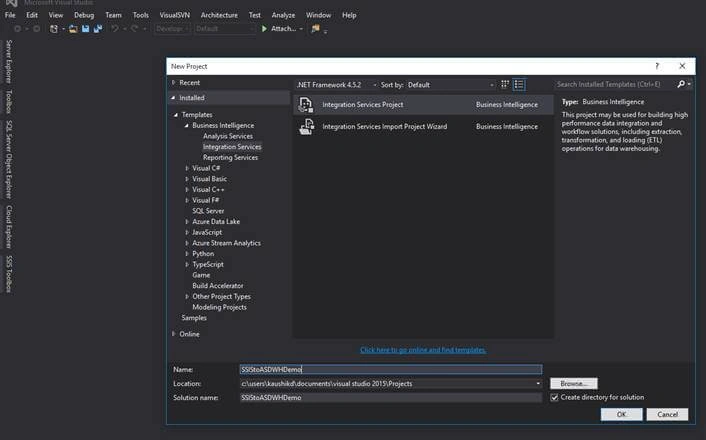Toggle Create directory for solution checkbox
The height and width of the screenshot is (440, 706).
point(554,398)
